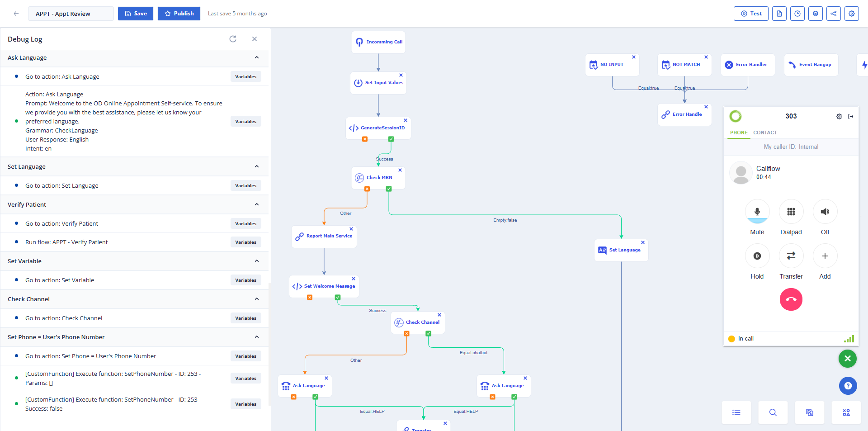Open the version history clock icon
The width and height of the screenshot is (868, 431).
797,14
